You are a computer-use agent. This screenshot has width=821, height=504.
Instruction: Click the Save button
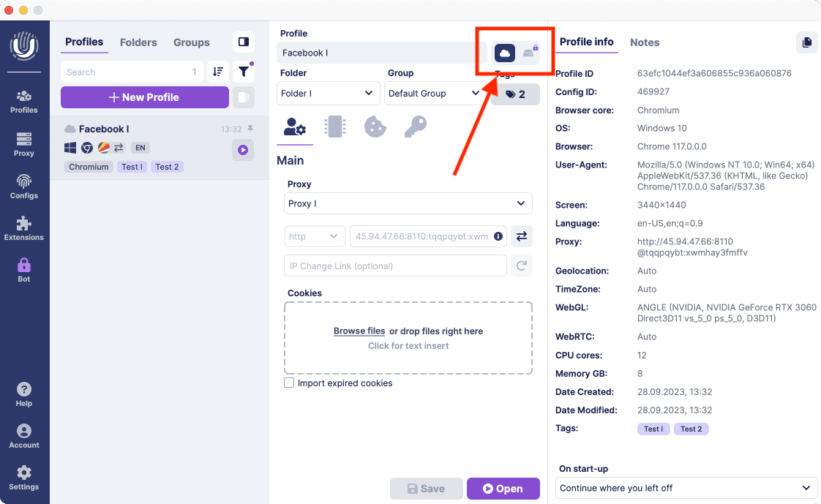426,489
